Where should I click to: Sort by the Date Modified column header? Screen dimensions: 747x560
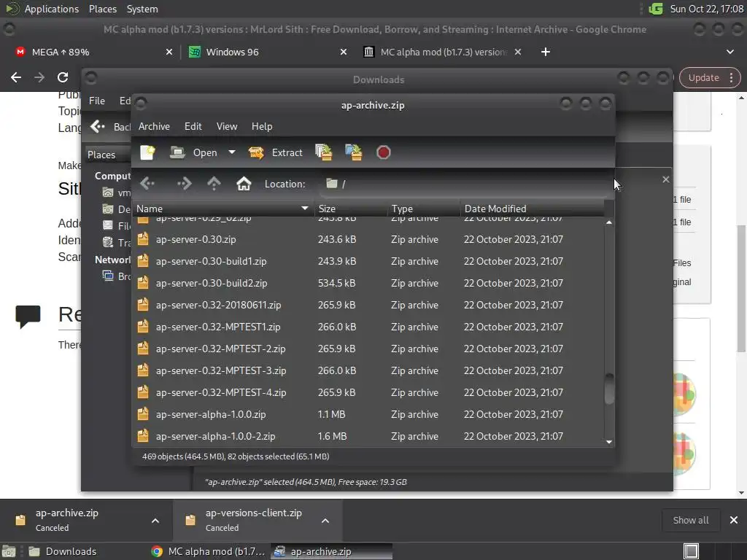coord(532,209)
